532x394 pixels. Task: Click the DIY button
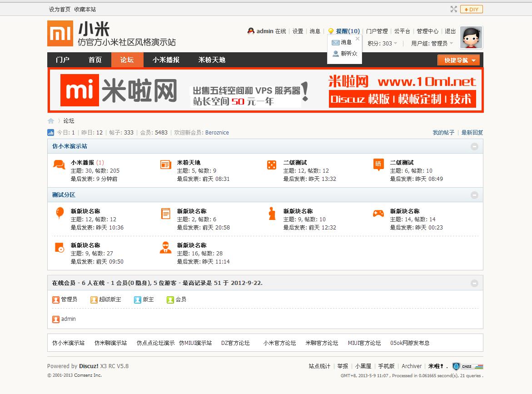click(x=471, y=9)
